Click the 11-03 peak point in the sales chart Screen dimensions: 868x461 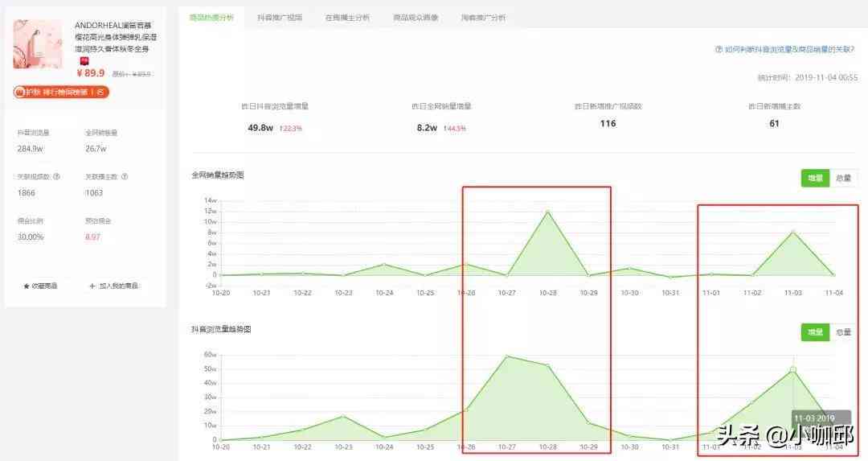coord(792,232)
